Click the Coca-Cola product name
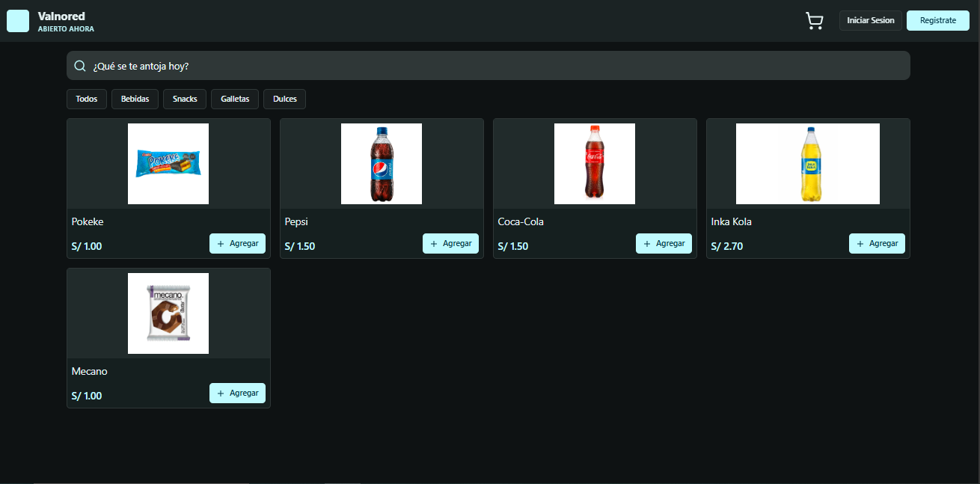 pos(521,222)
